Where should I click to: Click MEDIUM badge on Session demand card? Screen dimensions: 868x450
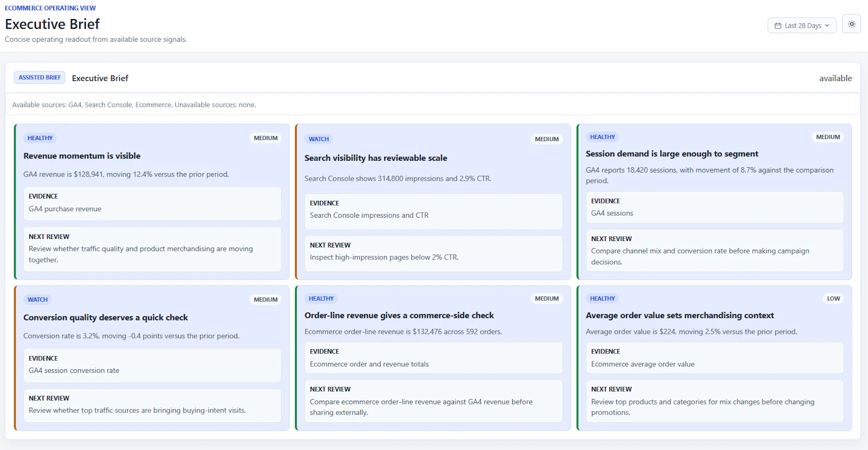(828, 137)
